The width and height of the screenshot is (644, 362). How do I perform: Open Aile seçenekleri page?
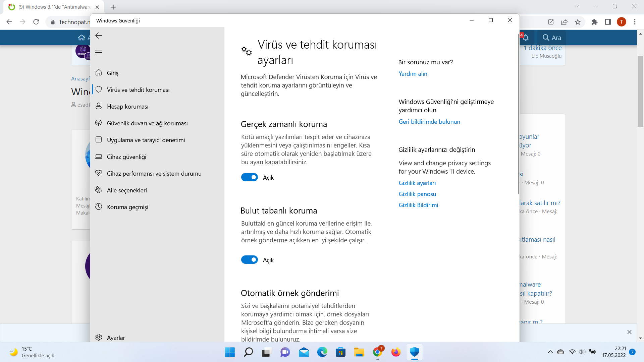click(127, 190)
